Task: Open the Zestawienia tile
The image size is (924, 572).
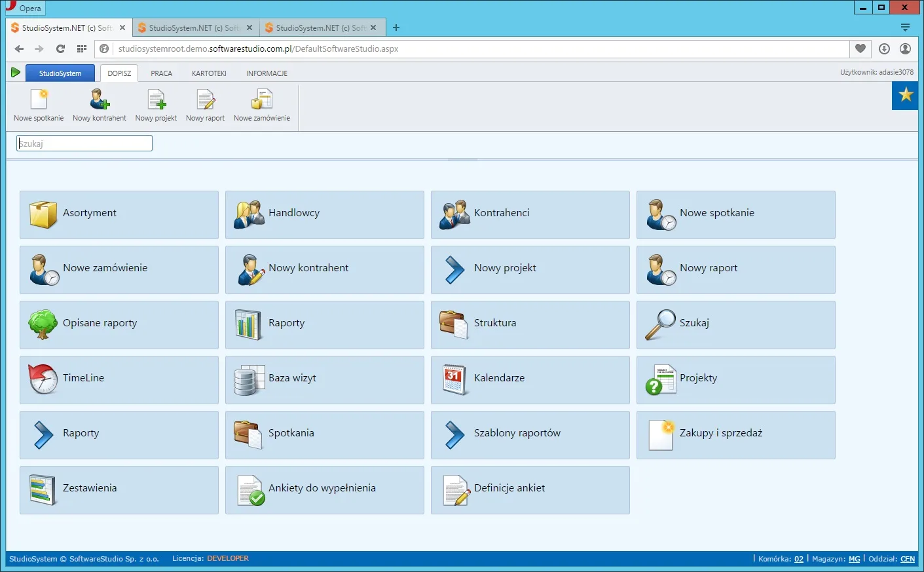Action: [x=119, y=490]
